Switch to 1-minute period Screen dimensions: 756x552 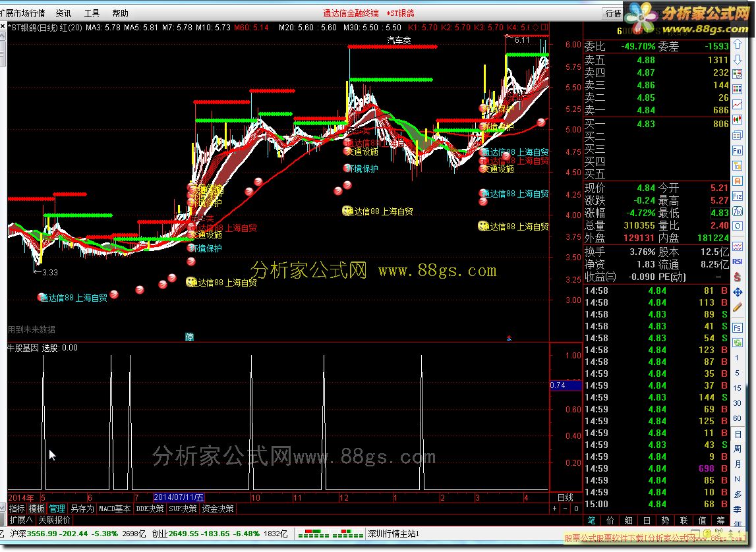[737, 358]
